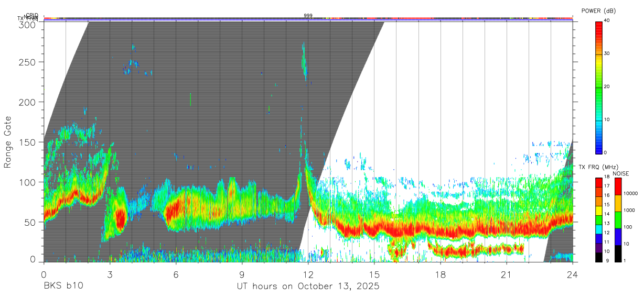Click the 21 hour tick label
644x297 pixels.
[506, 274]
